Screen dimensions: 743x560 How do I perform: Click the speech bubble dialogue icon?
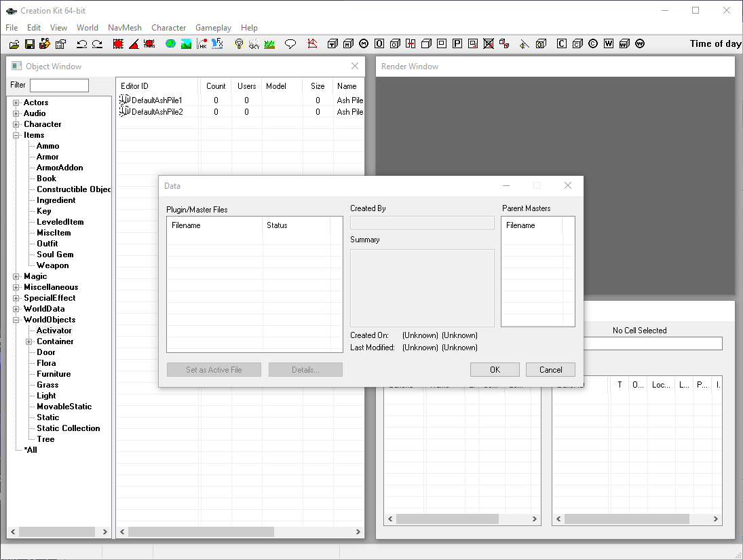tap(290, 44)
